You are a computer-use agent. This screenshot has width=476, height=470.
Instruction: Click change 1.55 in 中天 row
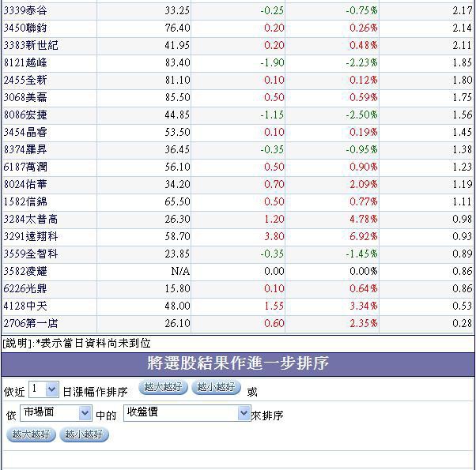click(274, 306)
